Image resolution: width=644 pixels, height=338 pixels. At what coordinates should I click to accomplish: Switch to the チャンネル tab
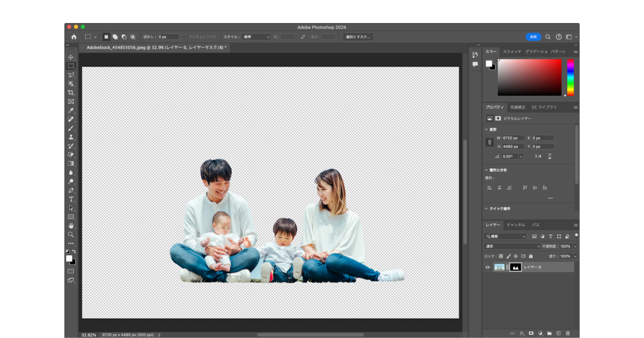[516, 225]
